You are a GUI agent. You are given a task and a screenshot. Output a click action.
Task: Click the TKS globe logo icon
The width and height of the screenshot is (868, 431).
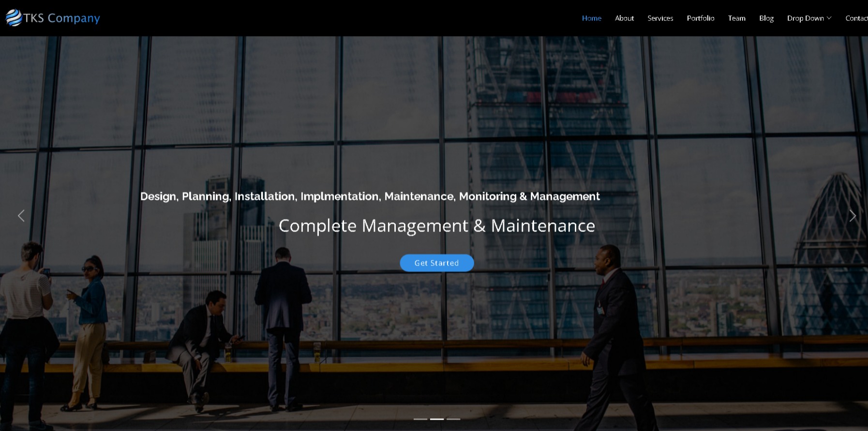(14, 18)
